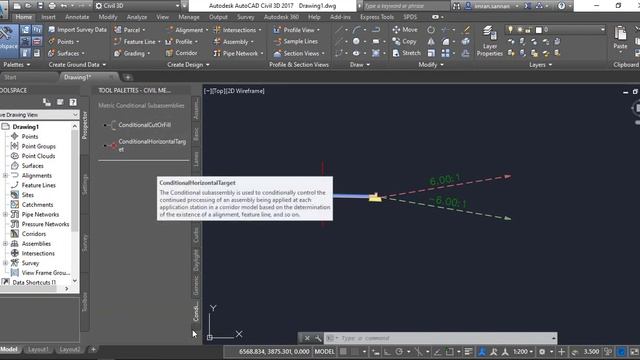Open the Modify panel dropdown
Screen dimensions: 640x360
[431, 64]
